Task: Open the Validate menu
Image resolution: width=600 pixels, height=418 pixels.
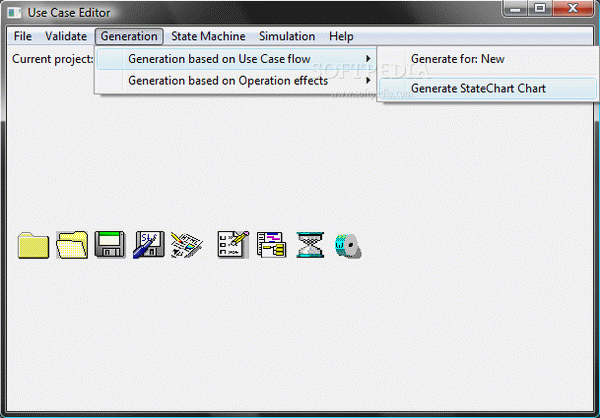Action: click(66, 36)
